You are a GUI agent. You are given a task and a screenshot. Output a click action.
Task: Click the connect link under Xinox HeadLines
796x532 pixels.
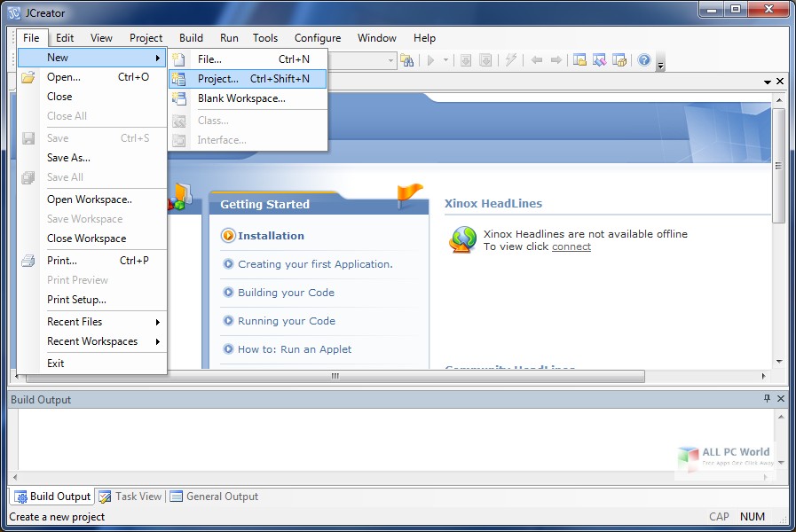point(571,246)
